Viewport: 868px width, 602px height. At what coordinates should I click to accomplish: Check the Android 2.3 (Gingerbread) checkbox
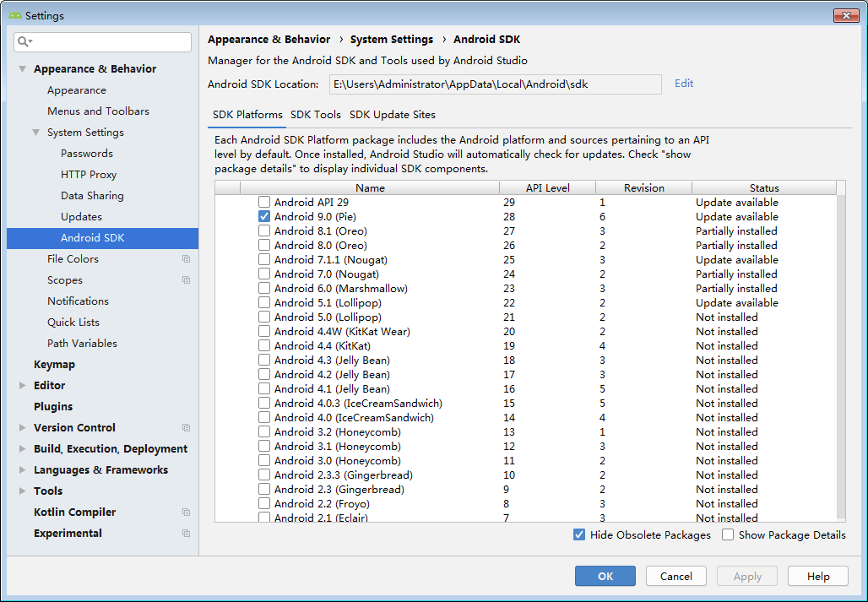(x=264, y=489)
